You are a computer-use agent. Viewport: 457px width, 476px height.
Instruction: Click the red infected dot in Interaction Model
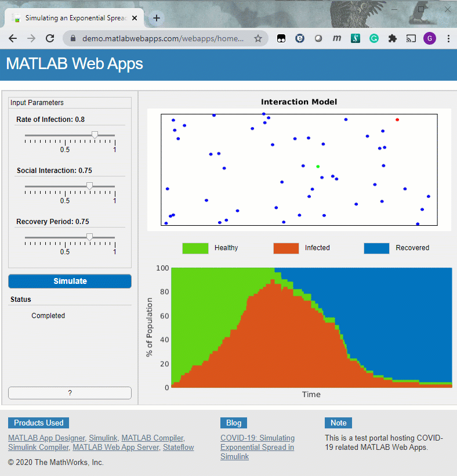coord(397,120)
